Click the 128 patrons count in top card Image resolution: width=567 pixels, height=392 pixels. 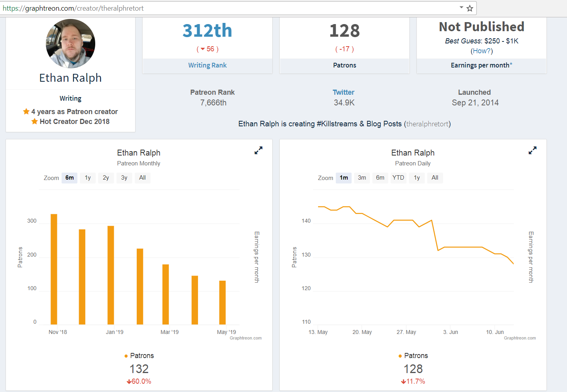point(345,31)
